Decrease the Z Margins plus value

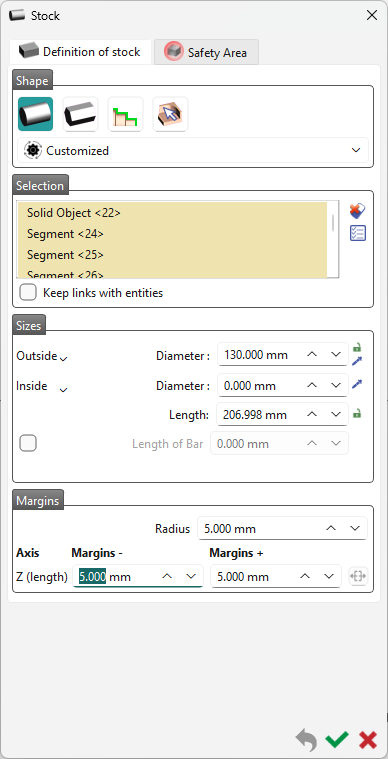coord(329,576)
